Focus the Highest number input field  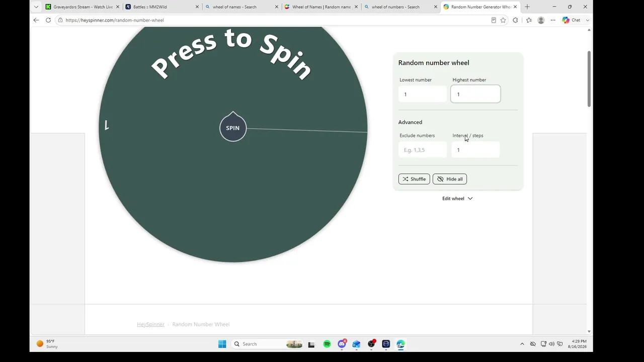pyautogui.click(x=475, y=95)
